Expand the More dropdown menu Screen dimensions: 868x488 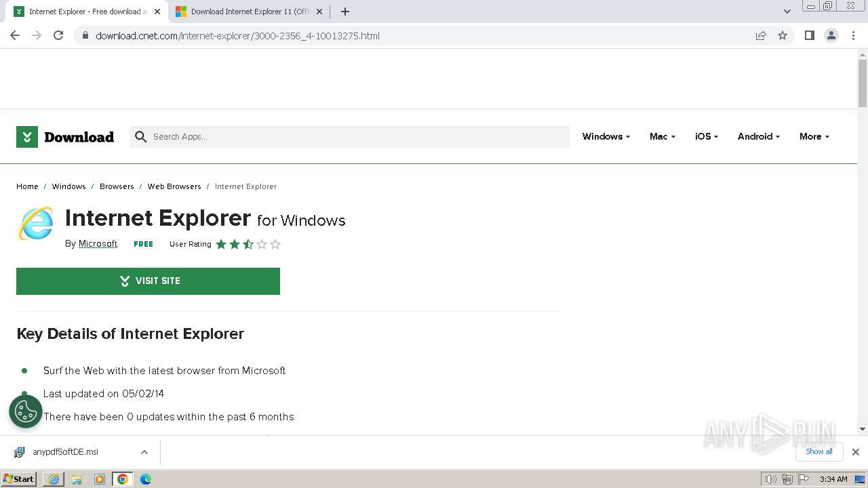pos(814,136)
